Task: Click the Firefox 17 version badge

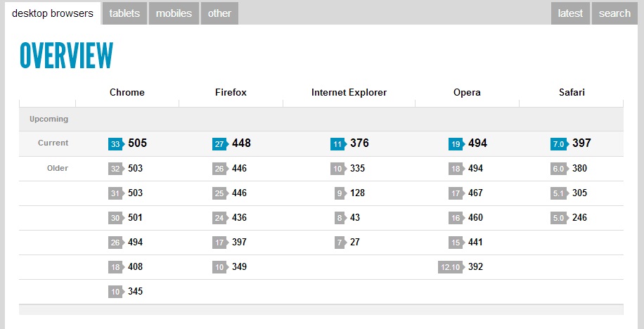Action: pos(221,243)
